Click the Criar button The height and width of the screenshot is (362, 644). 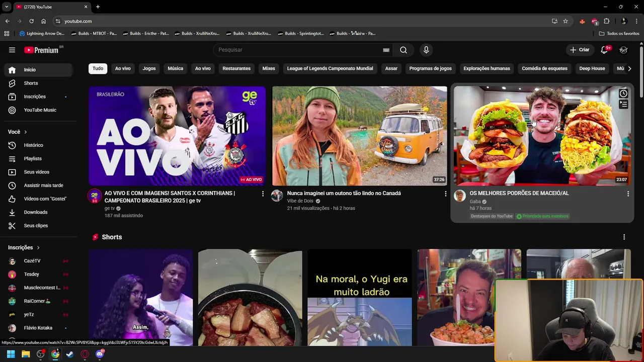tap(579, 50)
